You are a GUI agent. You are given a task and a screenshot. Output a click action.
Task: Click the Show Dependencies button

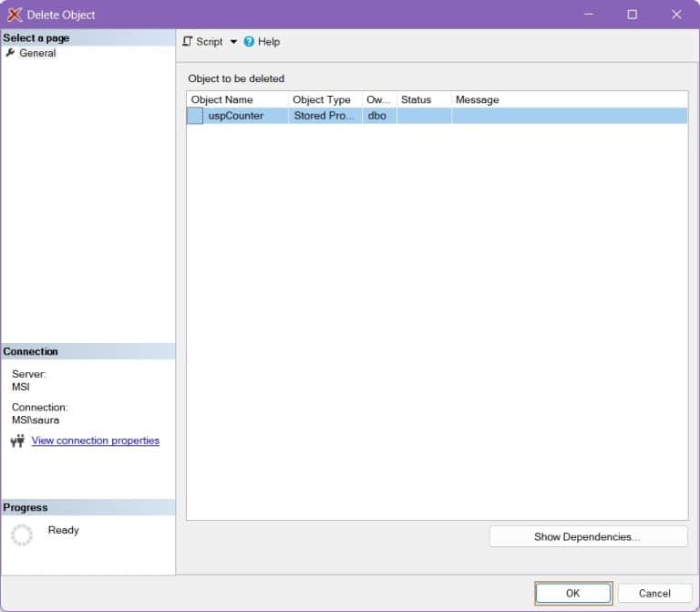coord(589,536)
